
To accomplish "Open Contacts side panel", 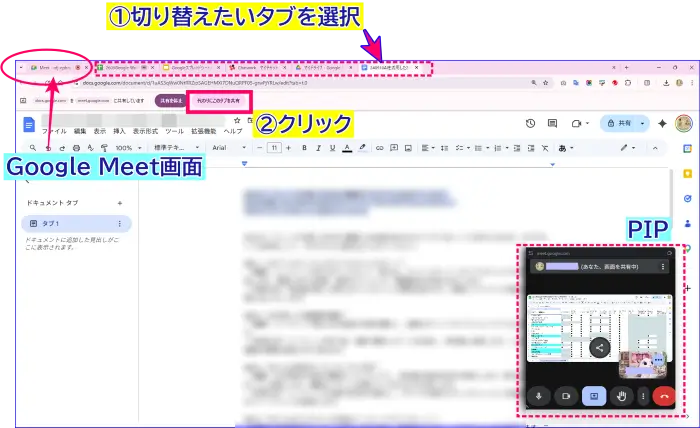I will point(688,224).
